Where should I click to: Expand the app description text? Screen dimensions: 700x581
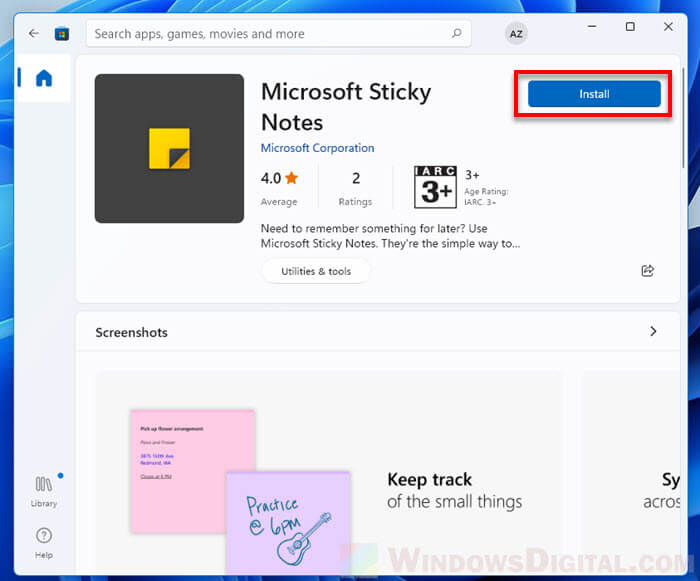click(390, 236)
